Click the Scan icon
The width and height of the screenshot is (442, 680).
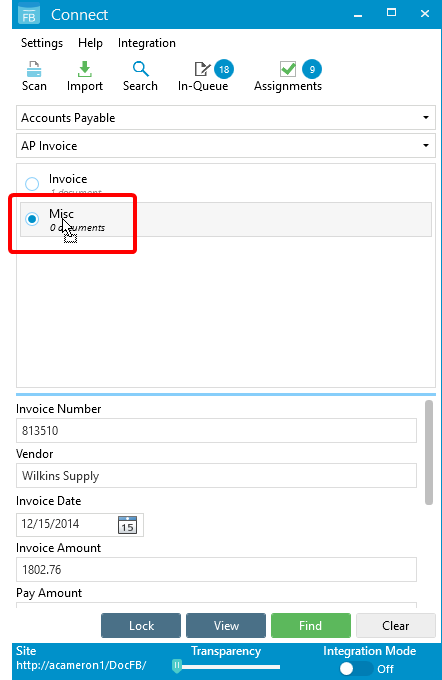pyautogui.click(x=34, y=69)
